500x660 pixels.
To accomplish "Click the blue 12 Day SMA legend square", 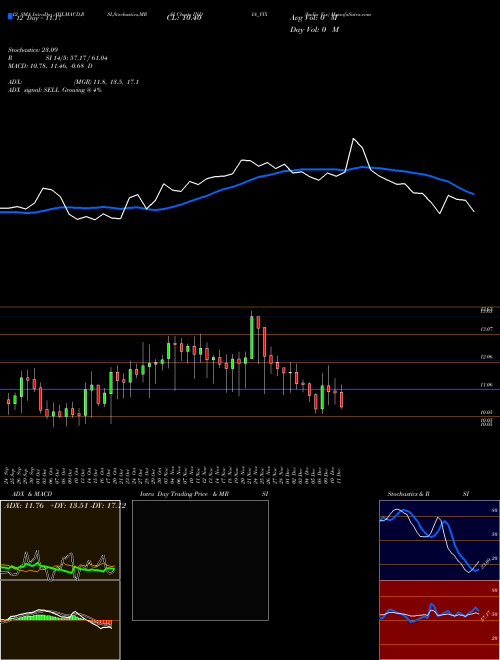I will [x=10, y=17].
